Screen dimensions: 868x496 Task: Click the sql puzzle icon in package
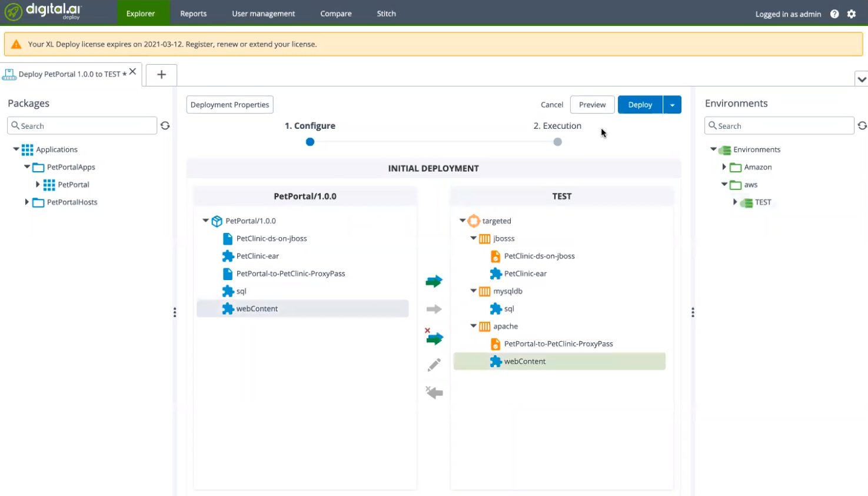point(228,291)
